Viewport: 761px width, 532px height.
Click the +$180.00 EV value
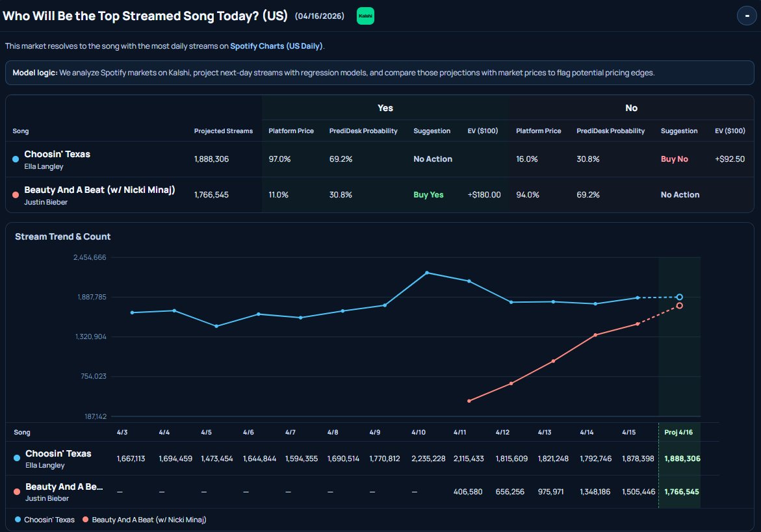(x=484, y=194)
